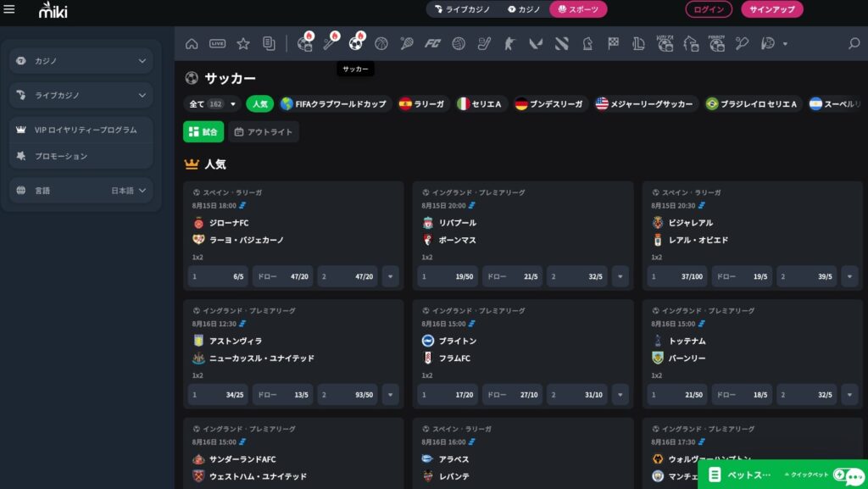Open the chat support bubble icon

pyautogui.click(x=854, y=475)
